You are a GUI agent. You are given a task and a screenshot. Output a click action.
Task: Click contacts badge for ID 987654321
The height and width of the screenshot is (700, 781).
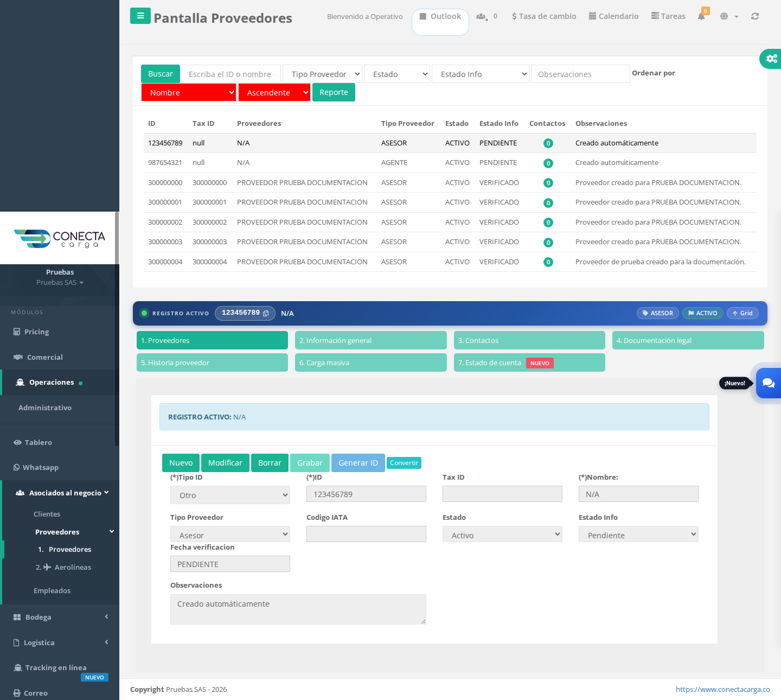click(548, 163)
